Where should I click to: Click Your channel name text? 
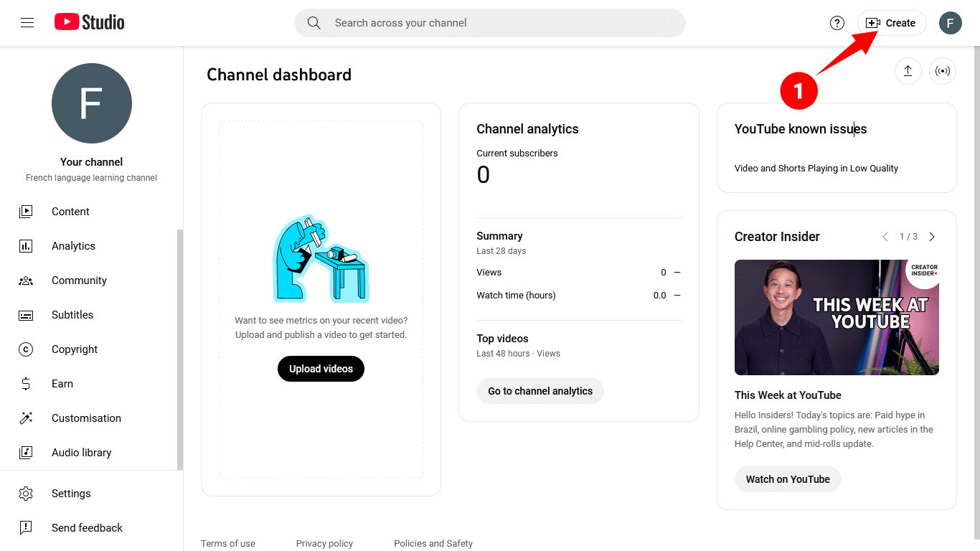92,162
